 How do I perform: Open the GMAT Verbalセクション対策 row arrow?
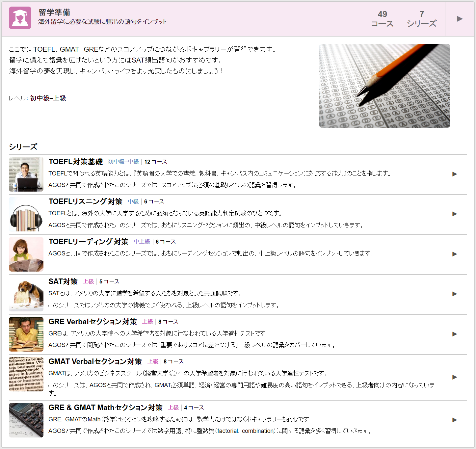[x=455, y=377]
